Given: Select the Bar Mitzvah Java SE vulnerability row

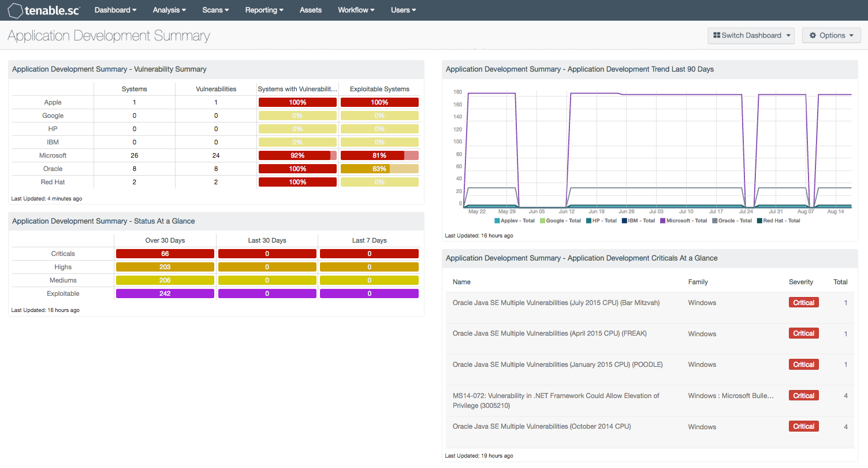Looking at the screenshot, I should point(650,307).
